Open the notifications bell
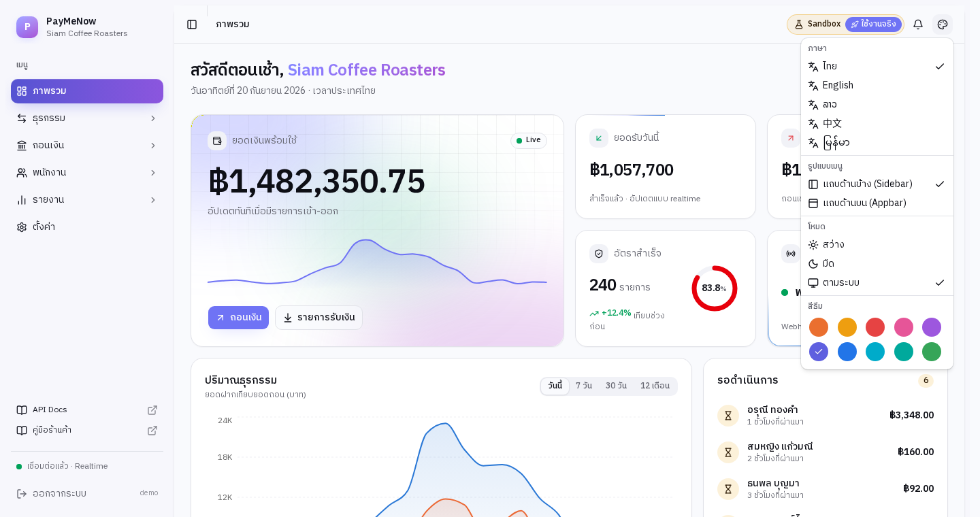980x517 pixels. coord(918,24)
